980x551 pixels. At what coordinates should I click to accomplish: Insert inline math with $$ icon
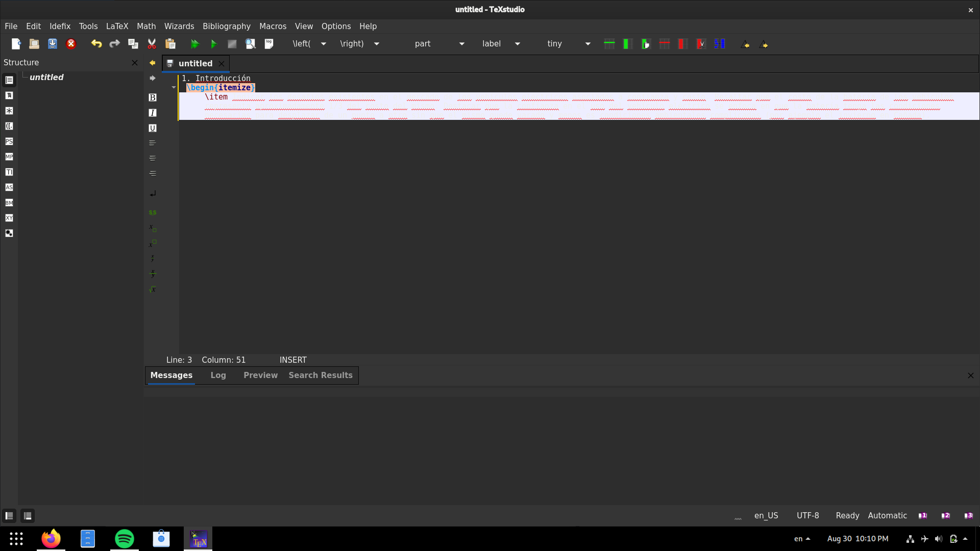(152, 212)
